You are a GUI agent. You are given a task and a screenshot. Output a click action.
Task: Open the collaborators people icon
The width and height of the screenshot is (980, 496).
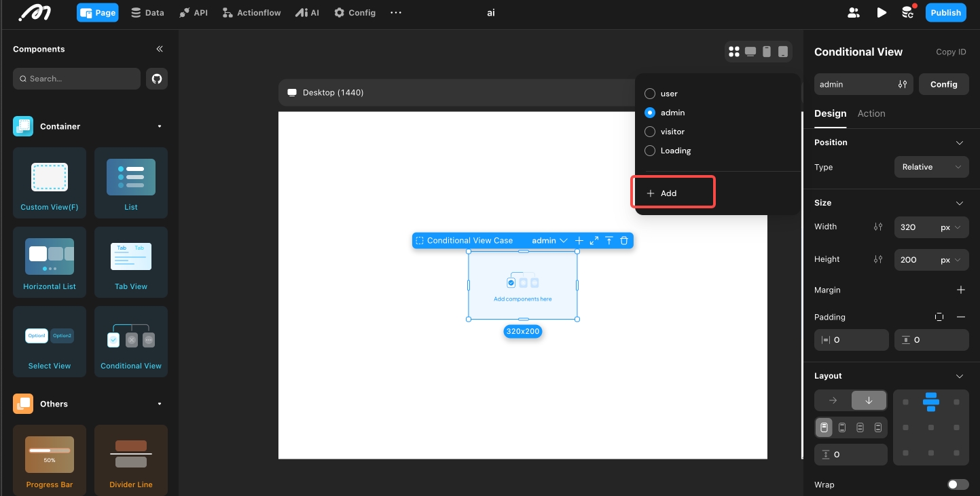click(x=854, y=12)
